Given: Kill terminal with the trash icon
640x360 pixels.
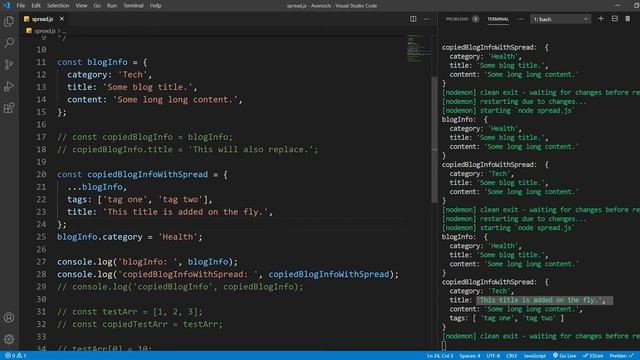Looking at the screenshot, I should [x=628, y=19].
